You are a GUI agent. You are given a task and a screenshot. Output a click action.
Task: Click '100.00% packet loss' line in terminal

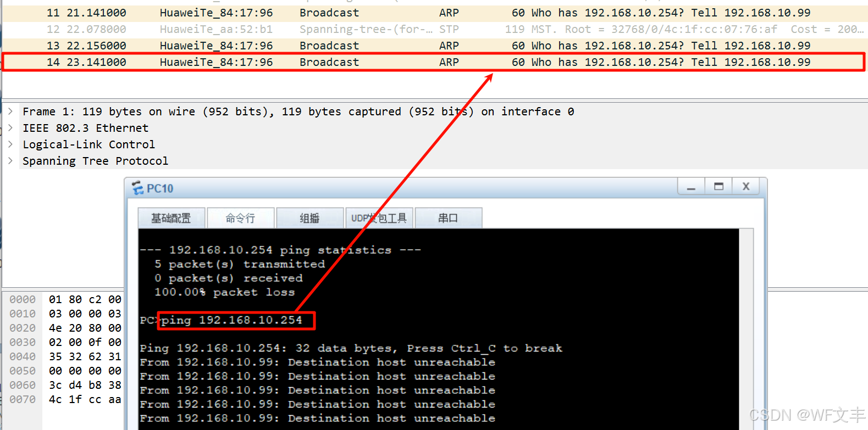224,292
